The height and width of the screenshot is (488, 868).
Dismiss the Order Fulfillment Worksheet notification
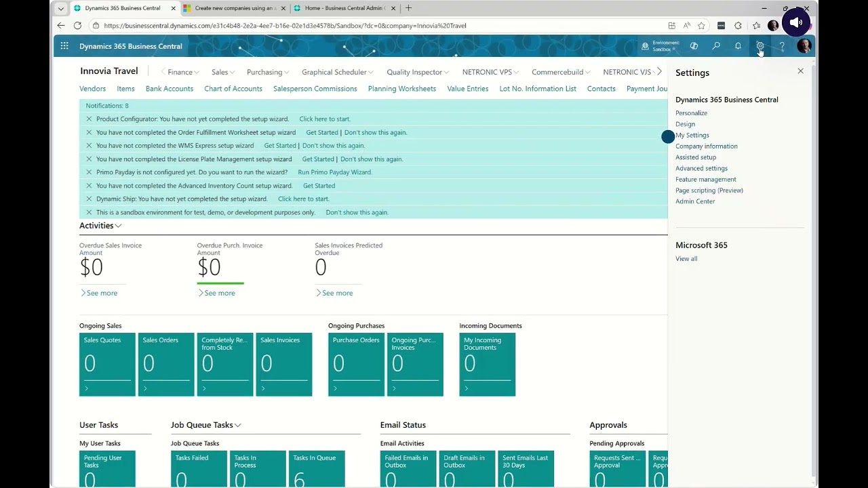click(89, 132)
